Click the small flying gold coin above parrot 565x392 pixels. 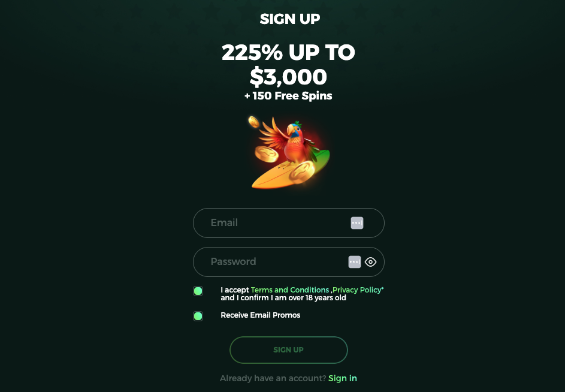click(253, 122)
